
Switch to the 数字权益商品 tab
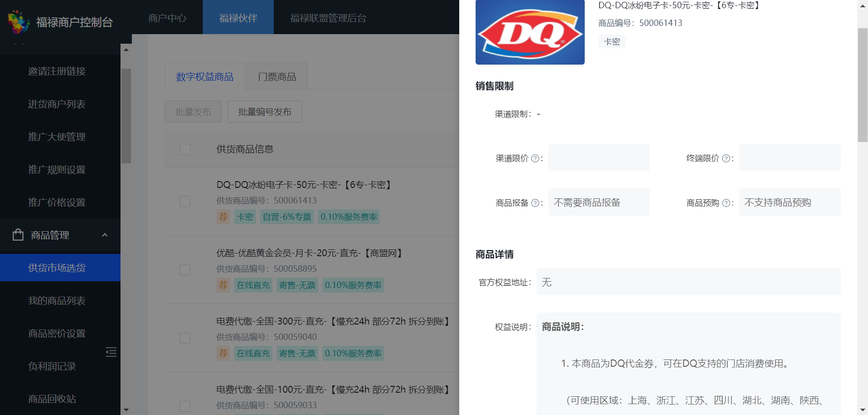(205, 76)
